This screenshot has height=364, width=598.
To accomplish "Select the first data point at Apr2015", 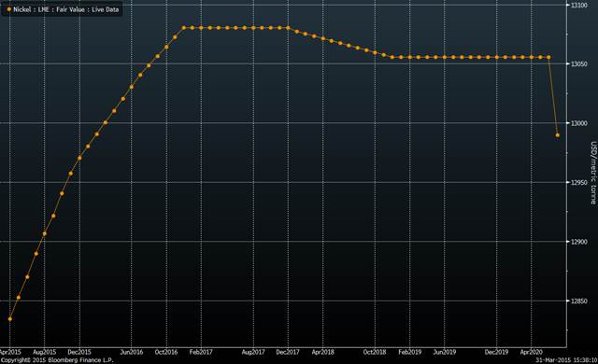I will point(10,319).
